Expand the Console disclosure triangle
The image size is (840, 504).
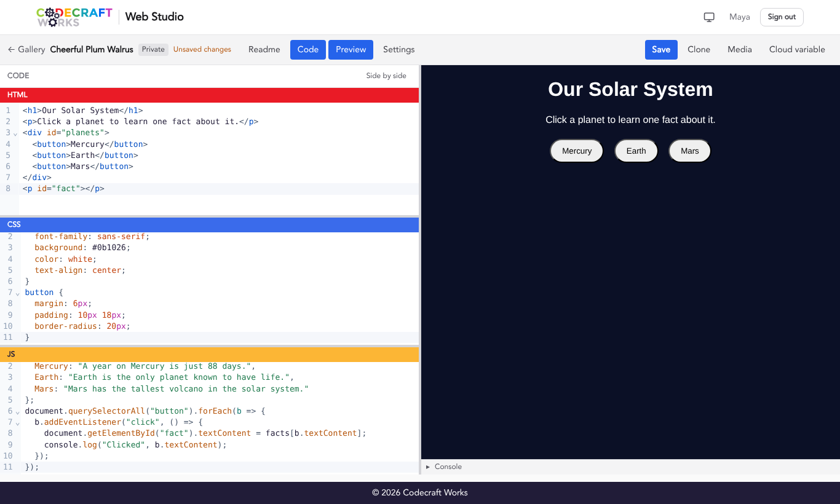tap(428, 467)
